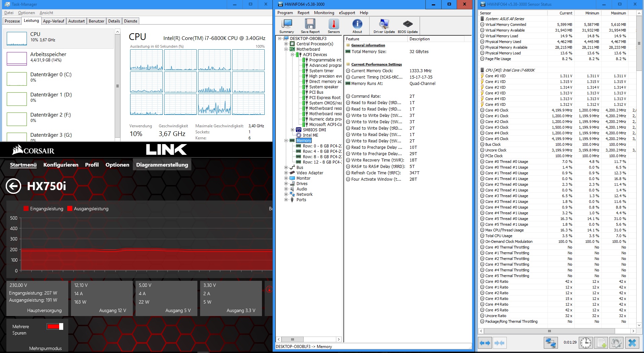Screen dimensions: 644x353
Task: Click the BIOS Update chip icon
Action: (x=408, y=26)
